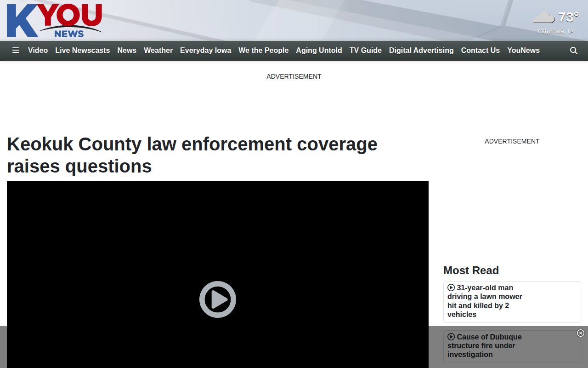The image size is (588, 368).
Task: Open YouNews section
Action: [523, 51]
